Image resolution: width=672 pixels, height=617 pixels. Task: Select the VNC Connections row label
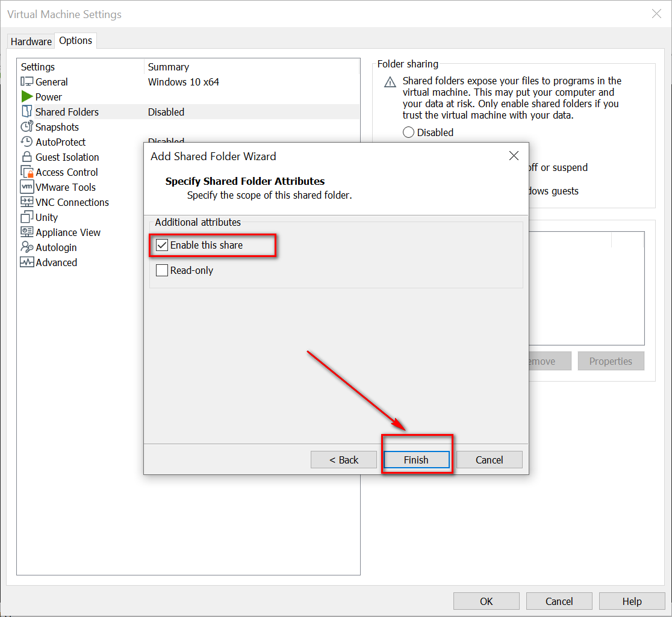pyautogui.click(x=72, y=202)
